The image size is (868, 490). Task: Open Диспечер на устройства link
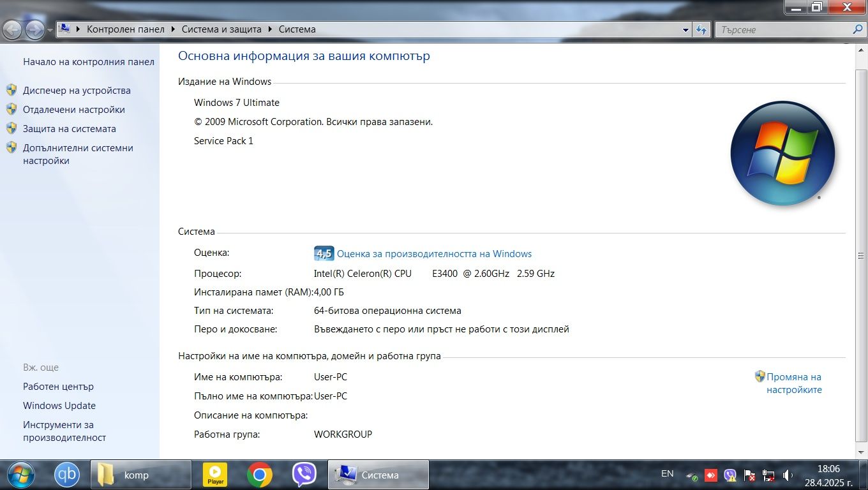coord(77,91)
